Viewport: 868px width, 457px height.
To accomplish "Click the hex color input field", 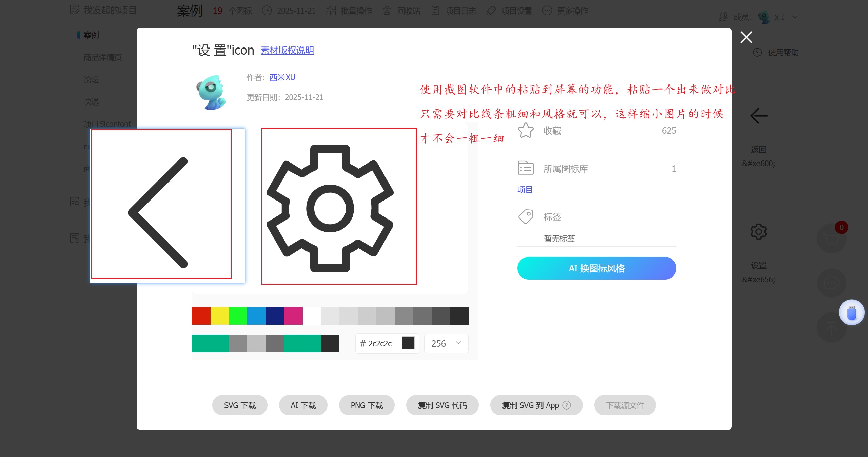I will (379, 344).
